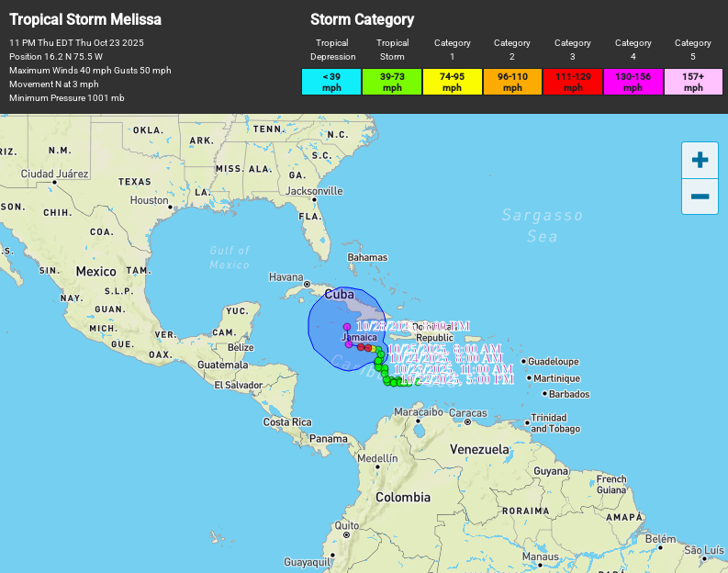Click the Houston city marker

[x=172, y=208]
